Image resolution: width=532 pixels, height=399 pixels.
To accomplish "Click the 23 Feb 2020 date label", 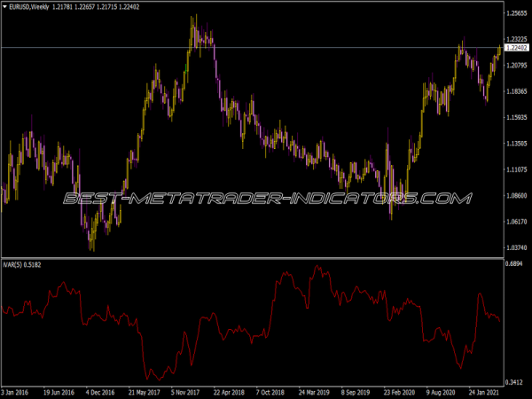I will coord(398,390).
